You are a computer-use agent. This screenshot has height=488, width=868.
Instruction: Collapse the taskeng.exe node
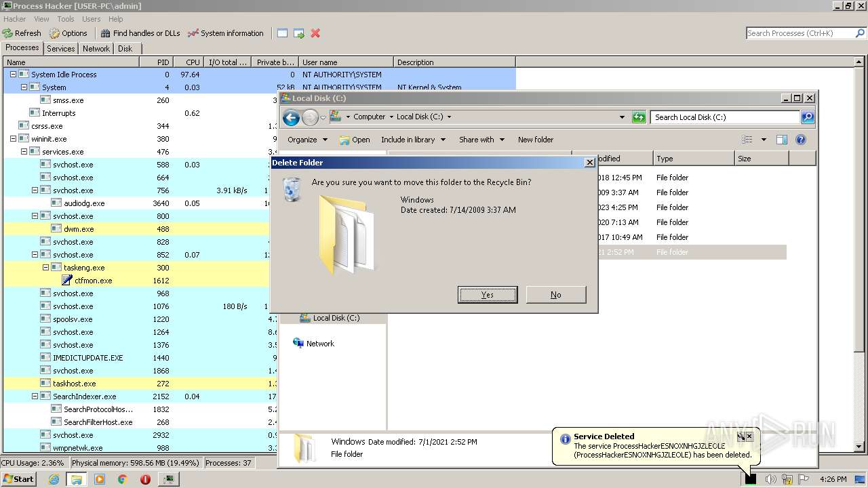tap(45, 268)
